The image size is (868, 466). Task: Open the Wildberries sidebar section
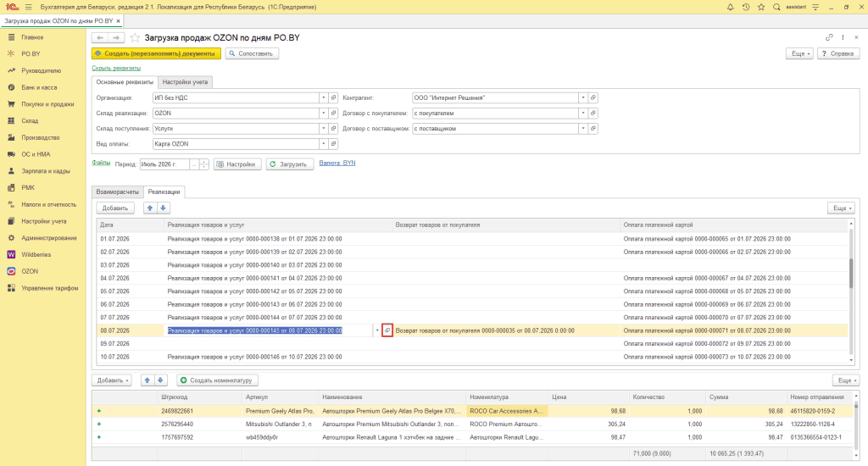coord(36,254)
